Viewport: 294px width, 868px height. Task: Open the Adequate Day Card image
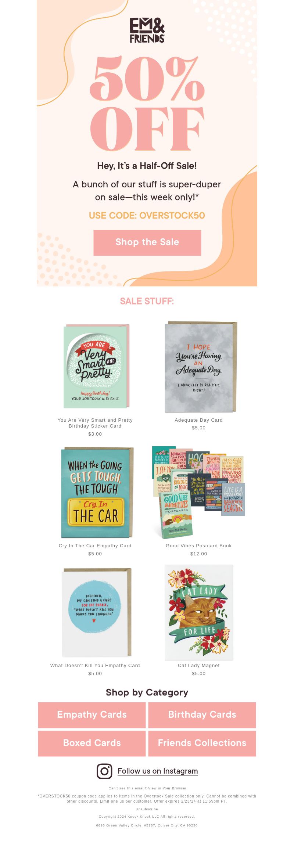pyautogui.click(x=201, y=367)
